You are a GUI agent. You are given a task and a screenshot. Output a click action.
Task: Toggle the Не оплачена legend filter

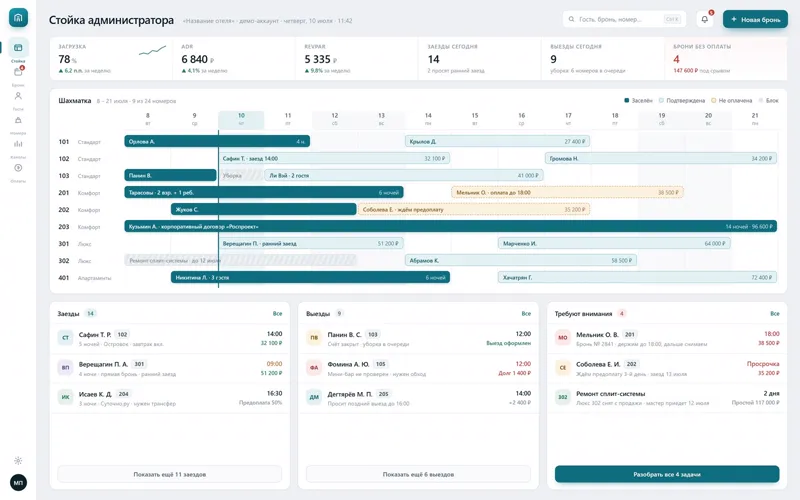click(732, 101)
